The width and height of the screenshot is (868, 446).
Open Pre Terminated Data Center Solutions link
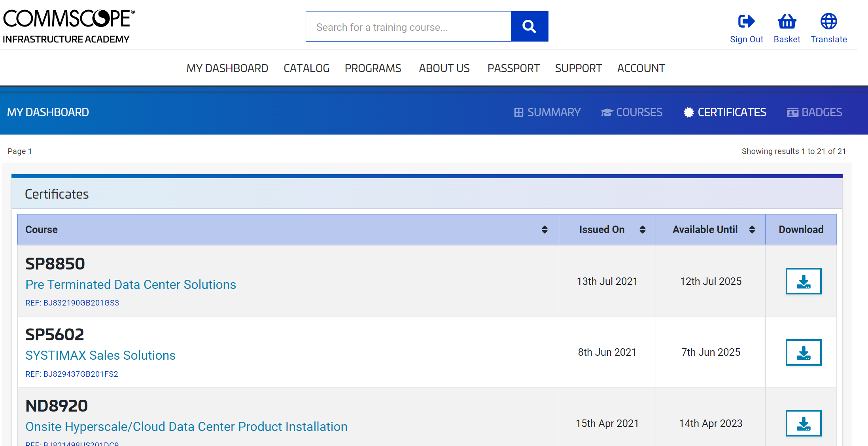[130, 285]
